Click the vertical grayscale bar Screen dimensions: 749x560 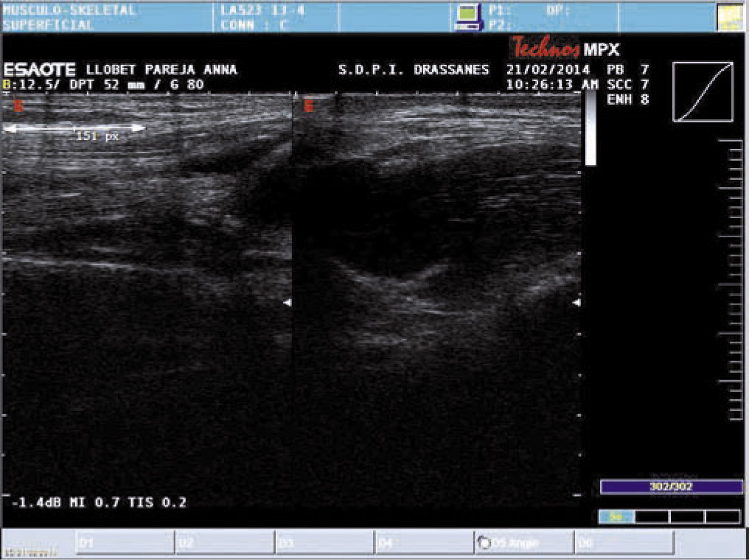(591, 130)
